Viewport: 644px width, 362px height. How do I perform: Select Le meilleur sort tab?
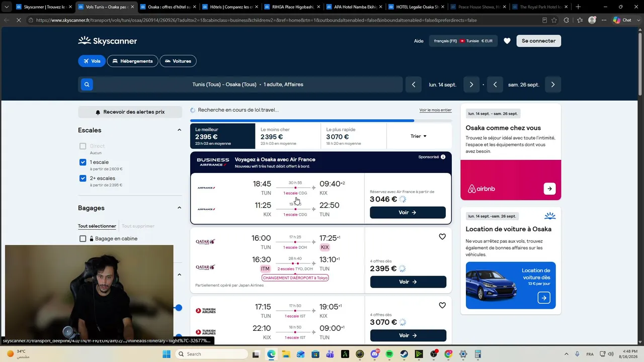(x=222, y=136)
